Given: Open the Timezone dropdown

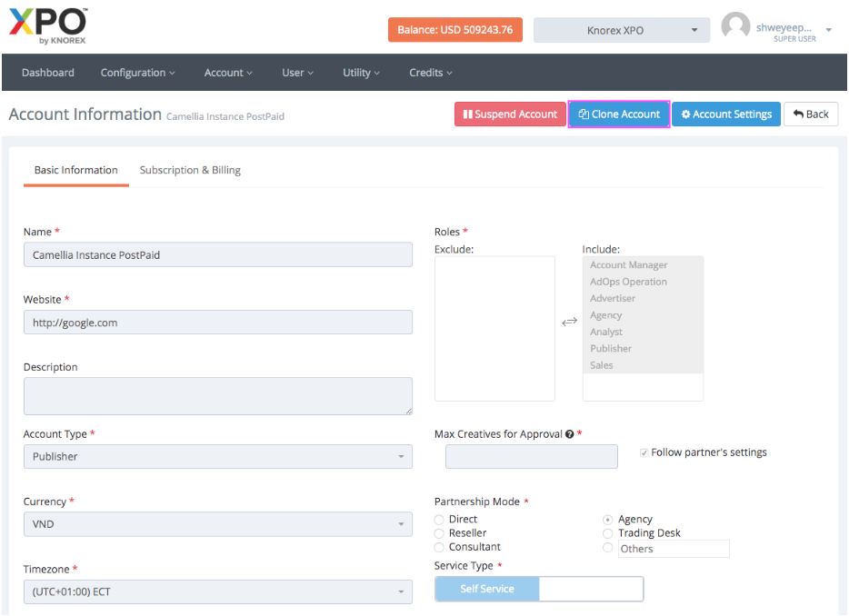Looking at the screenshot, I should coord(217,591).
